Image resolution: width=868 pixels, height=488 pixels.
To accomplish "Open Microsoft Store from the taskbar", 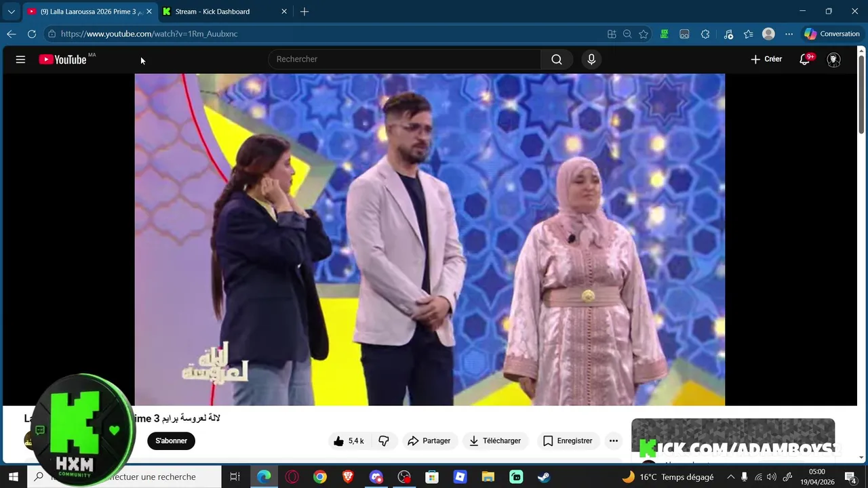I will 432,476.
